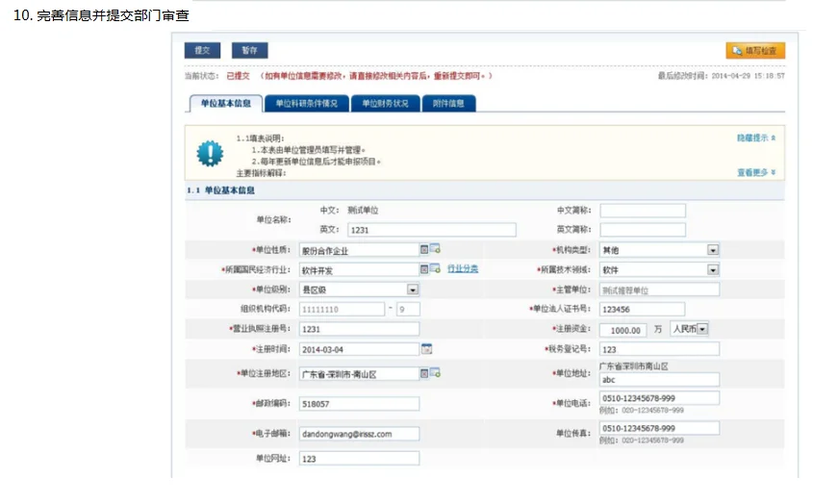Clear the 所属国民经济行业 field with its clear icon

tap(423, 269)
